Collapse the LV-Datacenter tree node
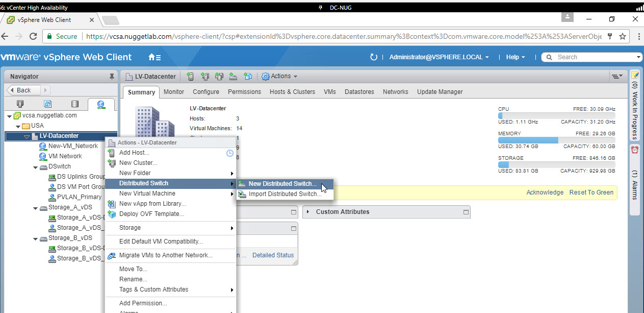644x313 pixels. click(27, 136)
